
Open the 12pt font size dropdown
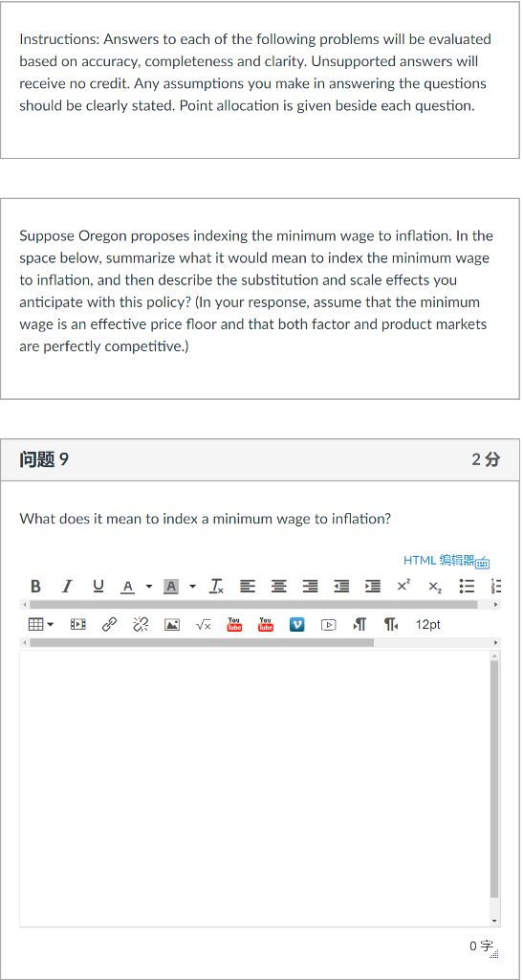pyautogui.click(x=428, y=624)
